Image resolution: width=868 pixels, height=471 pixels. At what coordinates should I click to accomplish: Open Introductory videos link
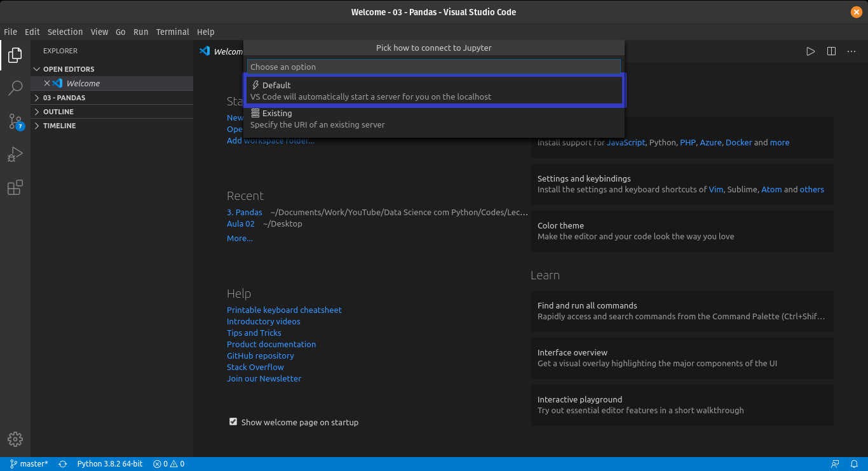click(264, 321)
